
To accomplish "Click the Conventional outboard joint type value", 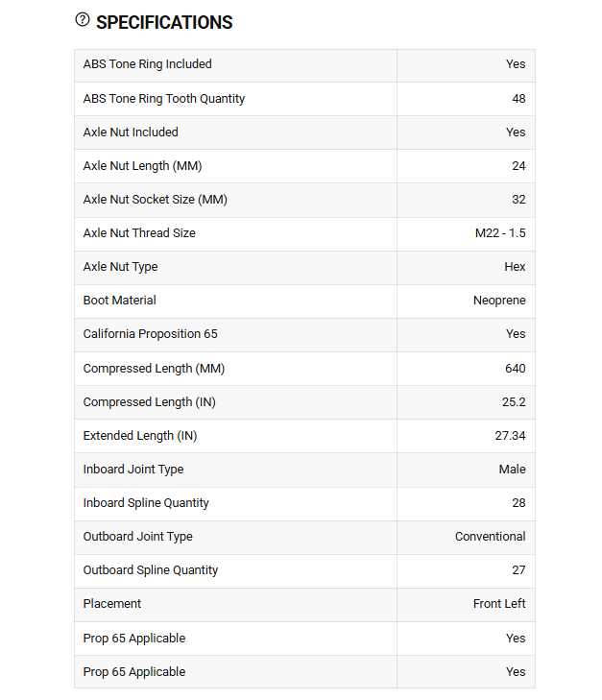I will [491, 537].
